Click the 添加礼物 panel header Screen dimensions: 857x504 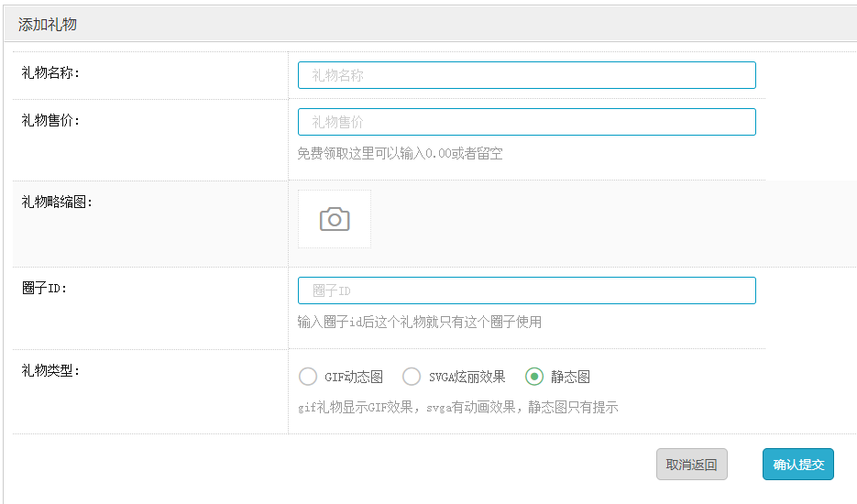tap(48, 25)
